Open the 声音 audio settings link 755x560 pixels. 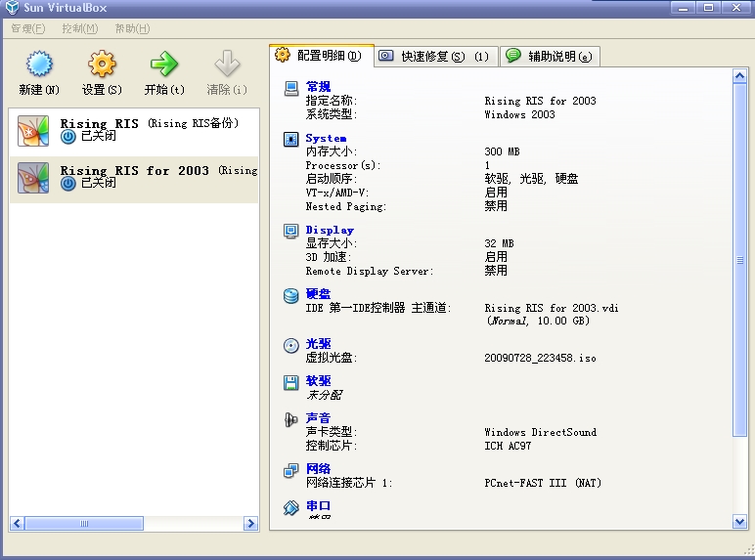318,417
